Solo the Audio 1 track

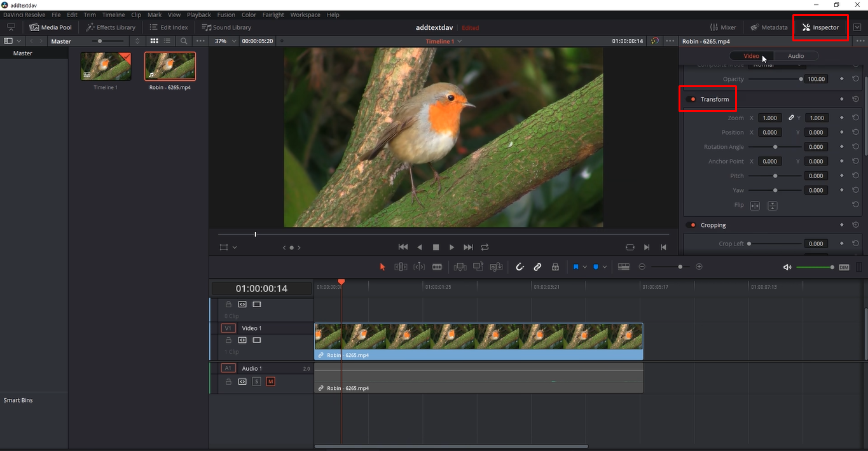[256, 381]
